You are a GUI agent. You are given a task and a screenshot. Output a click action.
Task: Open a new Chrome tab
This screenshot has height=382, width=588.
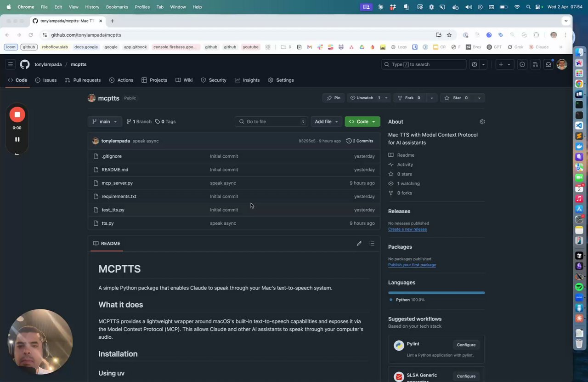click(x=112, y=21)
